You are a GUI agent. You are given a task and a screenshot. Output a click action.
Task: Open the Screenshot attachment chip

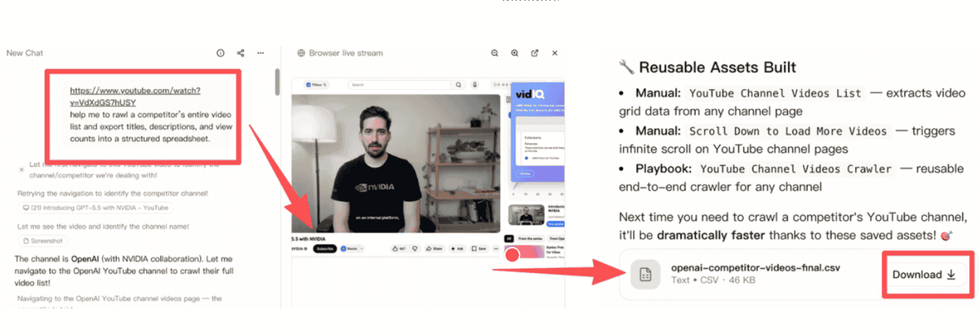coord(42,241)
